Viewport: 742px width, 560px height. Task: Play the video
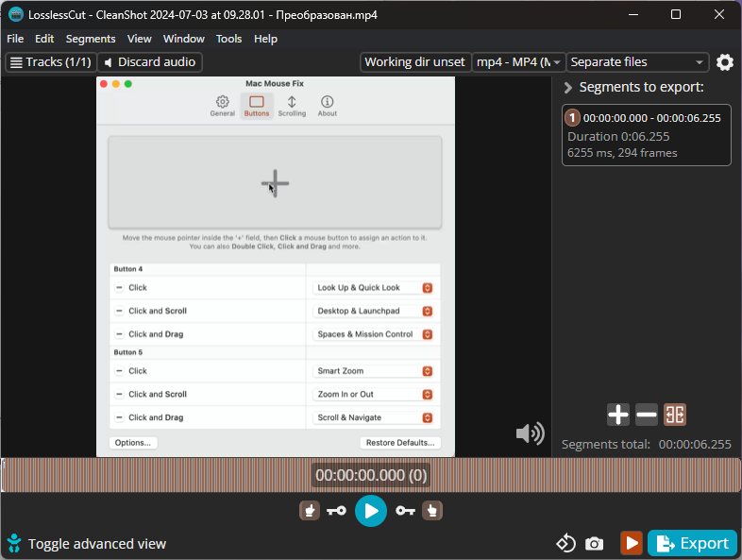[x=371, y=511]
